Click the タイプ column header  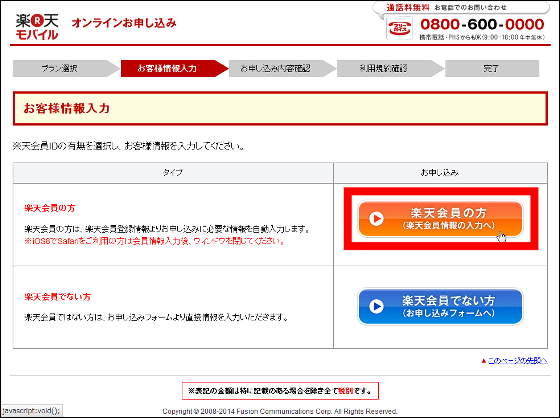[x=173, y=173]
